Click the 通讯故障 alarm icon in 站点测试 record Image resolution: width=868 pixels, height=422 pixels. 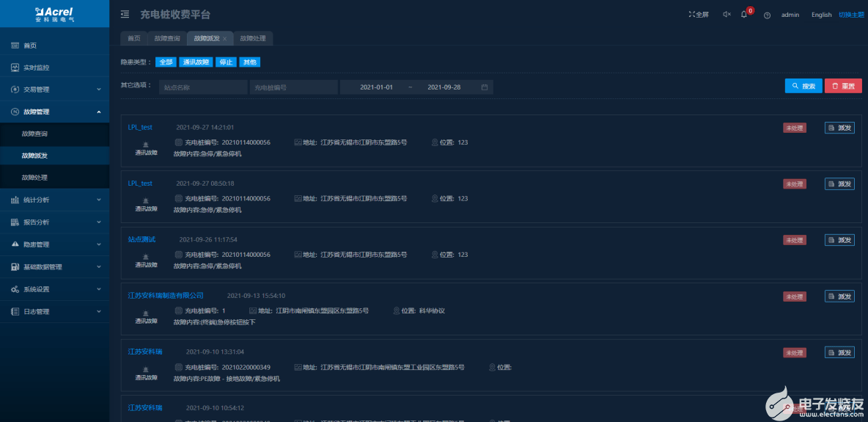pyautogui.click(x=146, y=257)
